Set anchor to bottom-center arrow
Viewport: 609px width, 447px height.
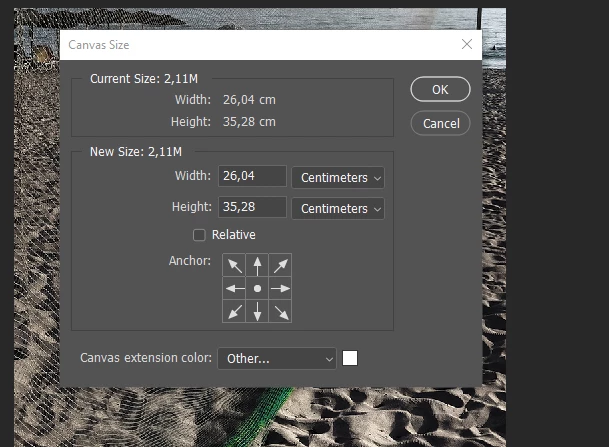pos(257,311)
